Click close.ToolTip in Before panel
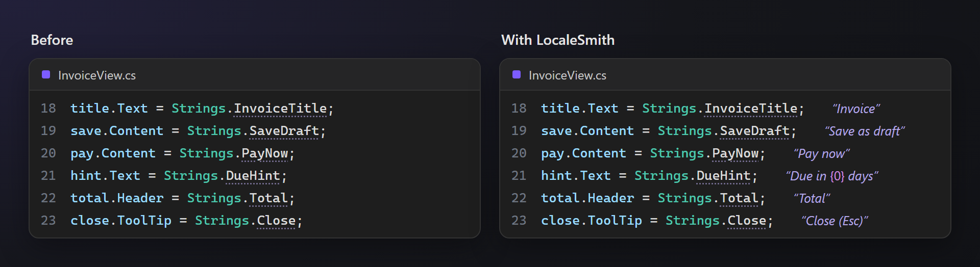Screen dimensions: 980x267 coord(121,221)
